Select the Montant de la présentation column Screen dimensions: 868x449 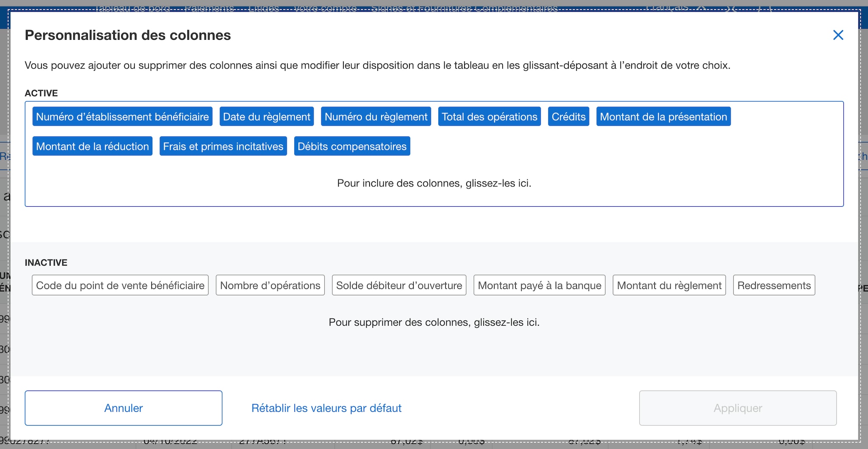click(x=664, y=116)
